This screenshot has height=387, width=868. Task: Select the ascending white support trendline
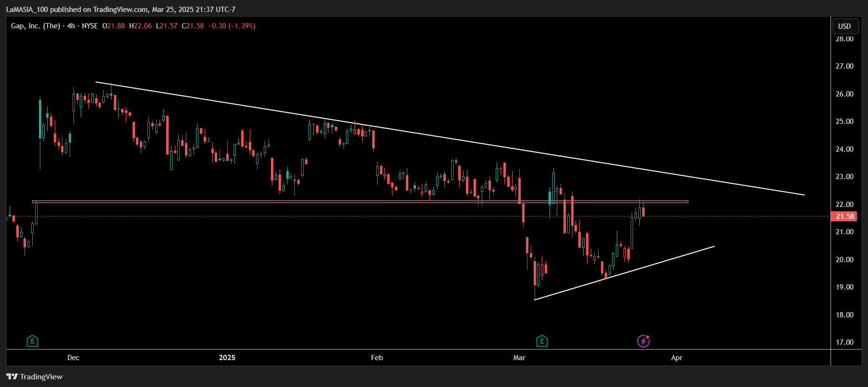pos(624,273)
